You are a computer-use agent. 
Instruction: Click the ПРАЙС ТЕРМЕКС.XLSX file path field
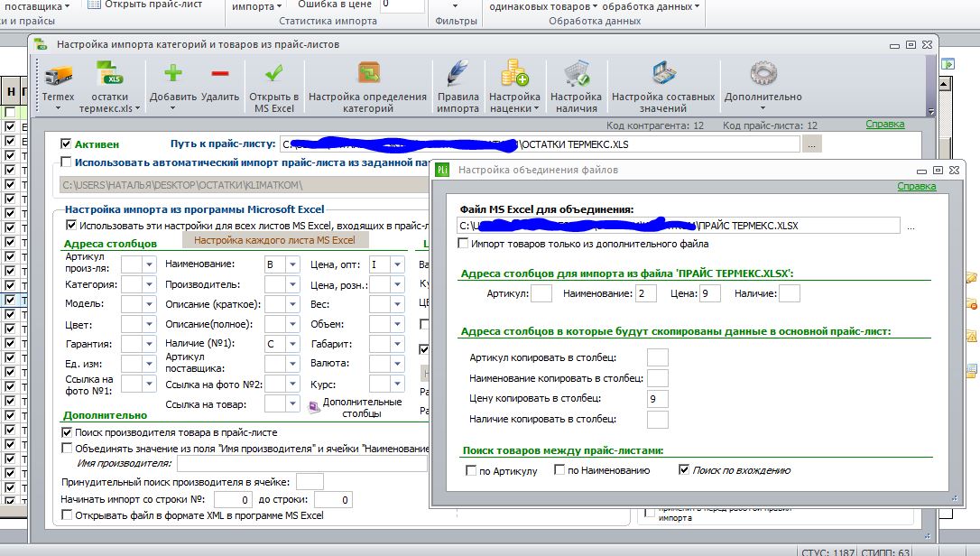coord(679,226)
